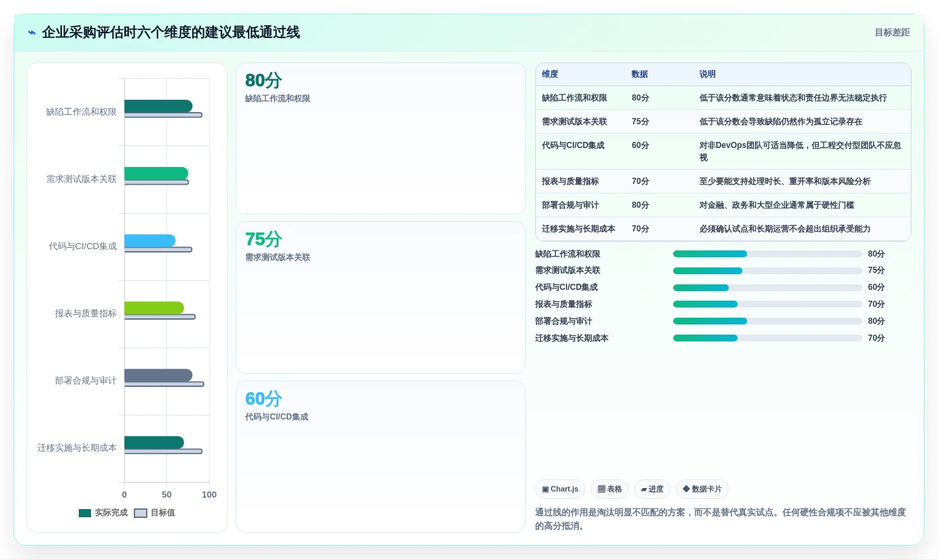Click the 缺陷工作流和权限 table row name

pos(575,98)
